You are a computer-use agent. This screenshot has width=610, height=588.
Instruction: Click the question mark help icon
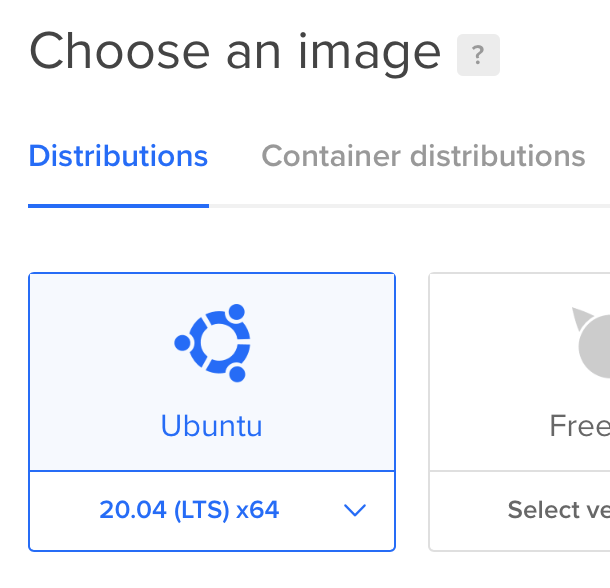click(478, 55)
